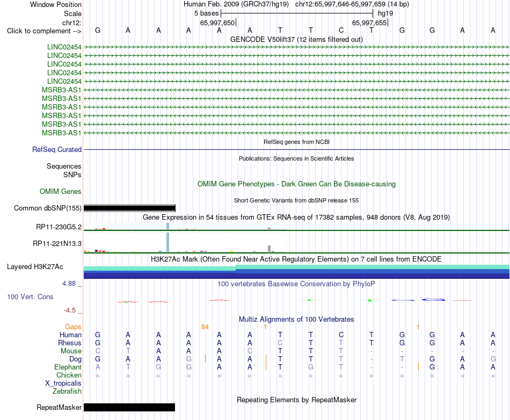Click the black Common dbSNP variant bar
The image size is (510, 420).
pos(129,208)
